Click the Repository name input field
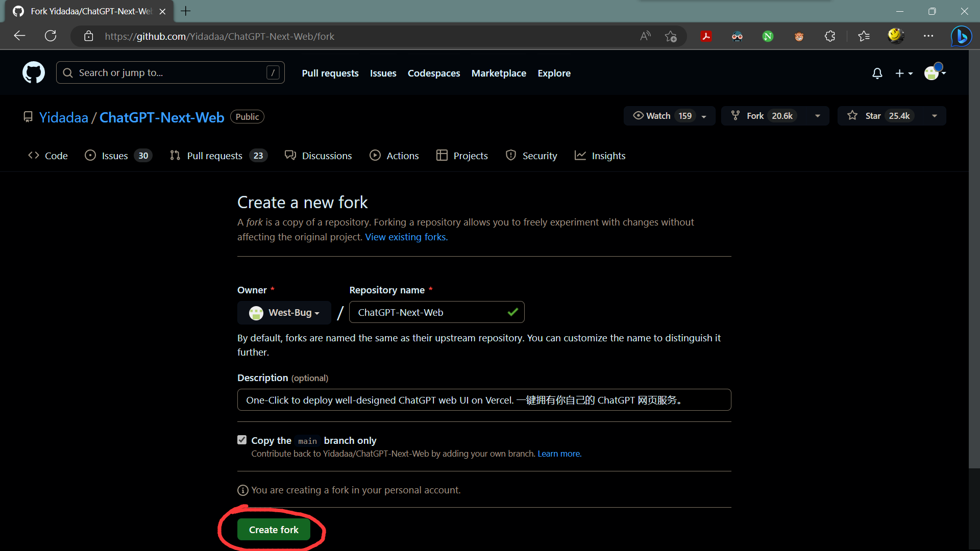This screenshot has width=980, height=551. tap(429, 312)
